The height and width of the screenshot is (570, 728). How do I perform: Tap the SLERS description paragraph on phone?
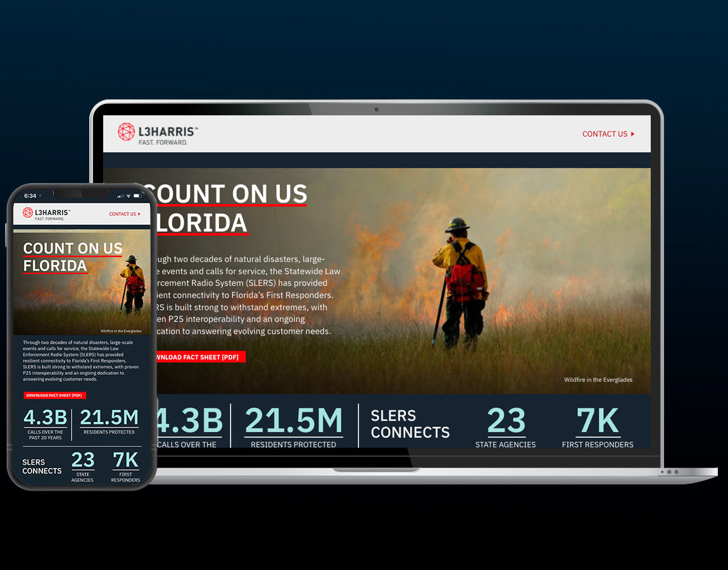point(81,360)
